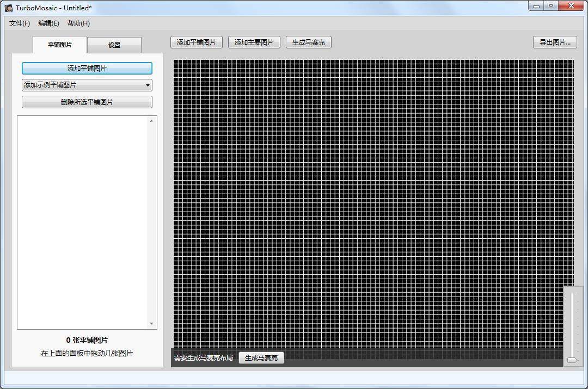Select the 平铺图片 tab
The height and width of the screenshot is (389, 588).
(59, 45)
